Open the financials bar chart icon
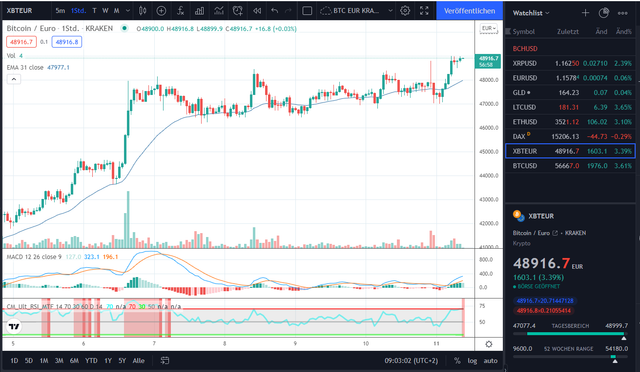Viewport: 640px width, 372px height. point(200,11)
